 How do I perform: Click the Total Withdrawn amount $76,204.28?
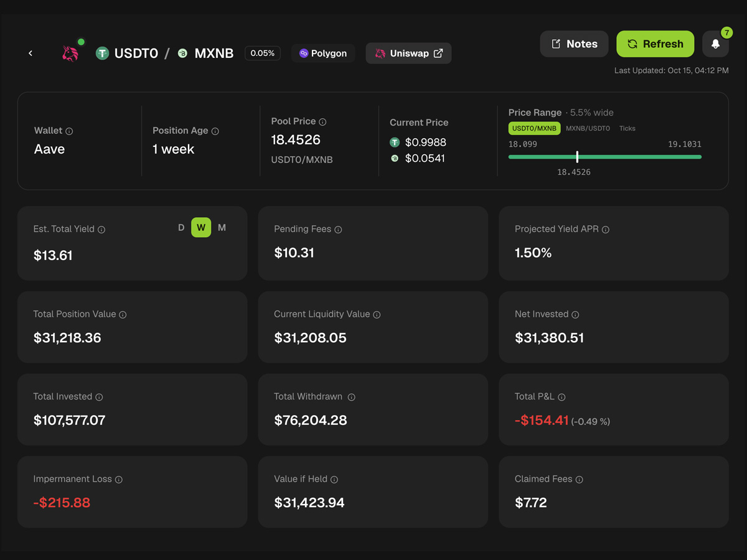point(311,421)
